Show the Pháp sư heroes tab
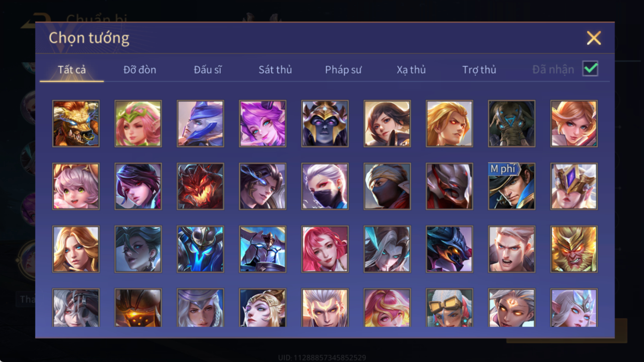 [x=343, y=70]
